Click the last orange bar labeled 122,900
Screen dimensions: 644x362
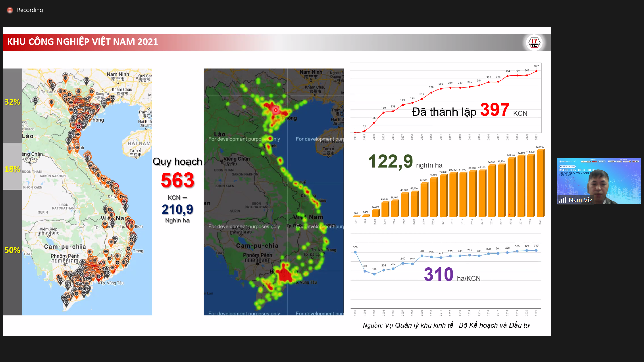(x=540, y=183)
